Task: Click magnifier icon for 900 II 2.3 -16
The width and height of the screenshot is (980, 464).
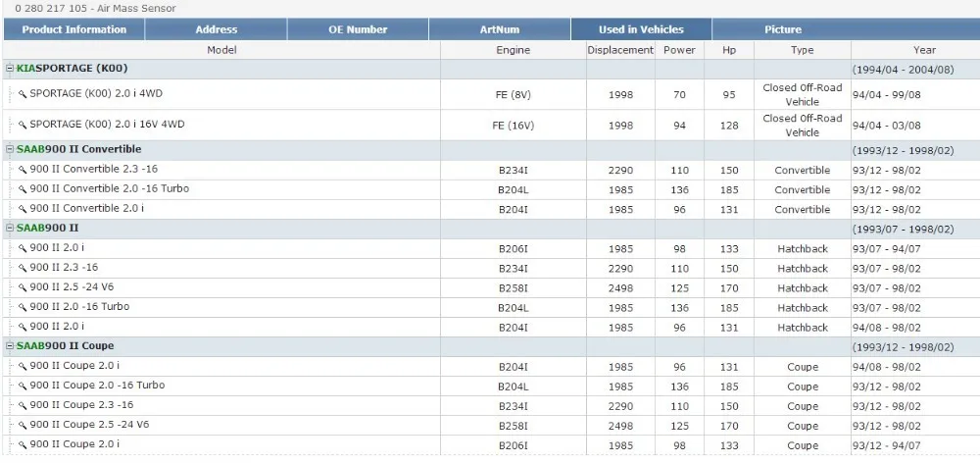Action: [22, 268]
